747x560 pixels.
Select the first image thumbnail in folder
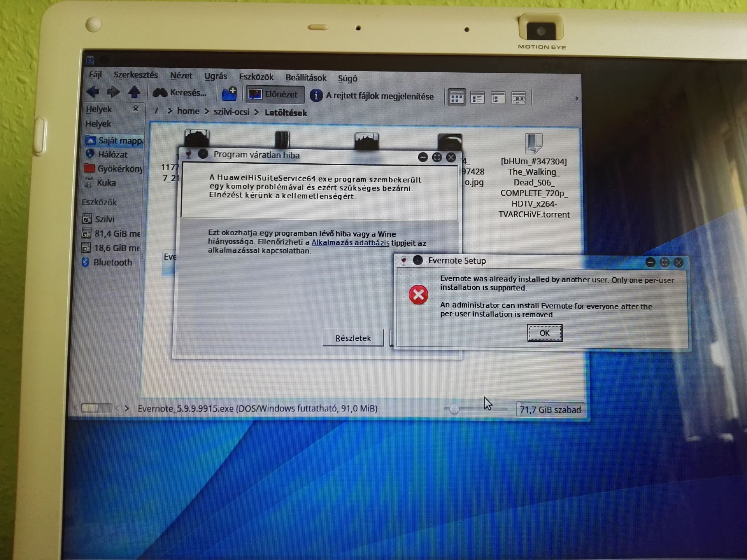click(x=197, y=139)
